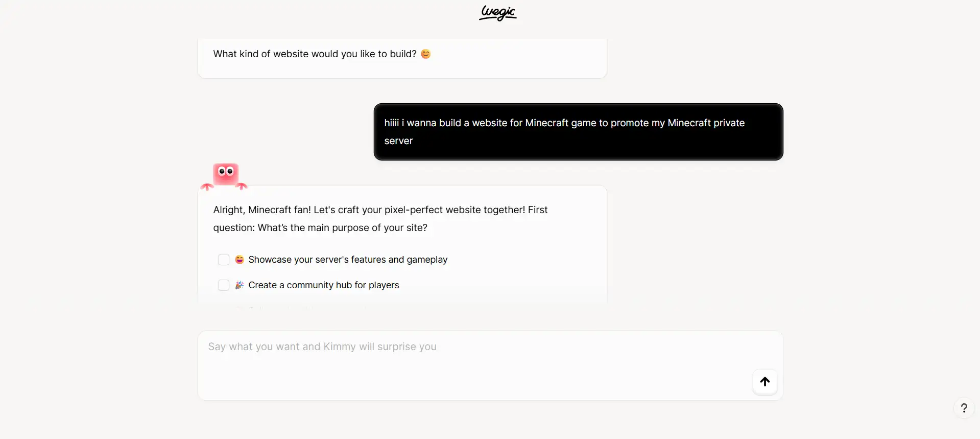Click the 'Alright, Minecraft fan!' reply text
The image size is (980, 439).
click(262, 210)
